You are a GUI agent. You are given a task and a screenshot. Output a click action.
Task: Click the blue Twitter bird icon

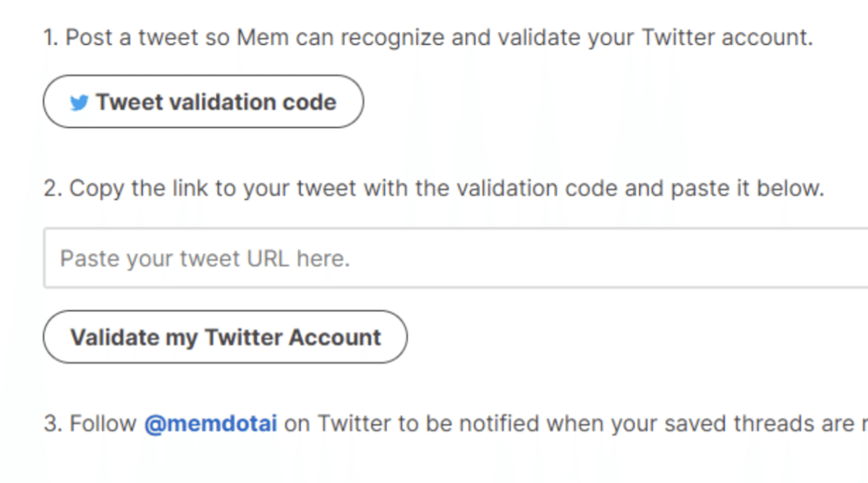click(x=79, y=103)
